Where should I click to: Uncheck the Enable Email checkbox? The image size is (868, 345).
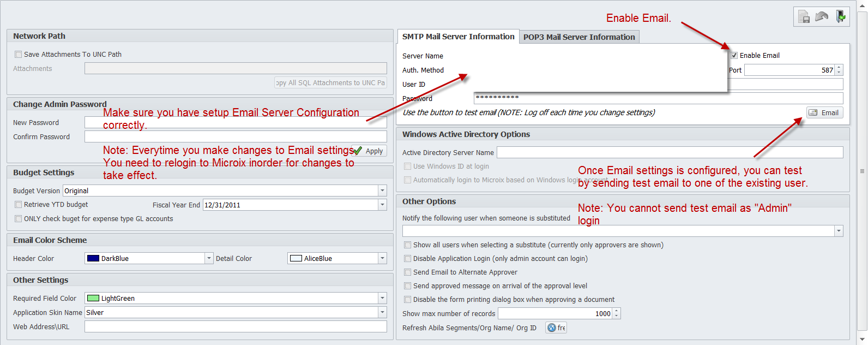(734, 55)
